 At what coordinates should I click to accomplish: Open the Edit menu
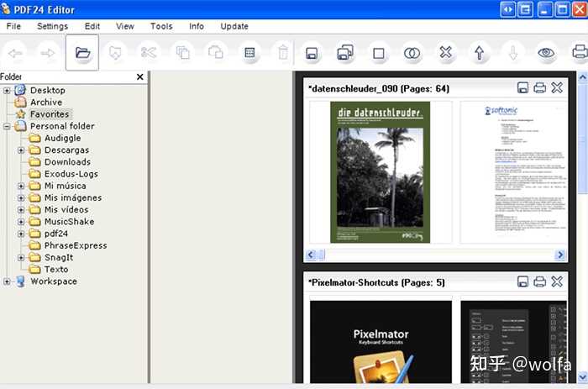[x=92, y=26]
